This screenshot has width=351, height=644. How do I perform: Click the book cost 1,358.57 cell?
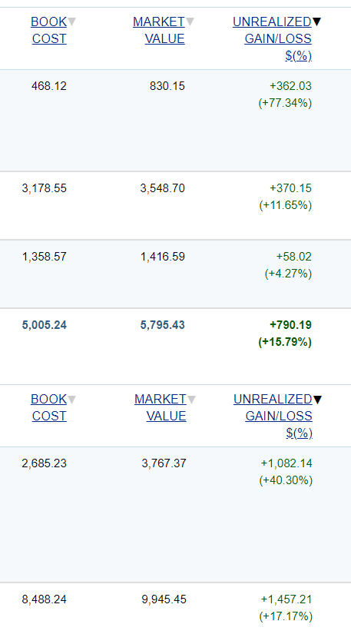coord(45,257)
